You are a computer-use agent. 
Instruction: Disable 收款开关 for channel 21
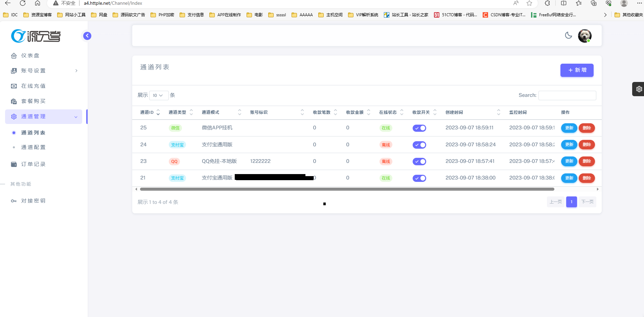[x=419, y=178]
